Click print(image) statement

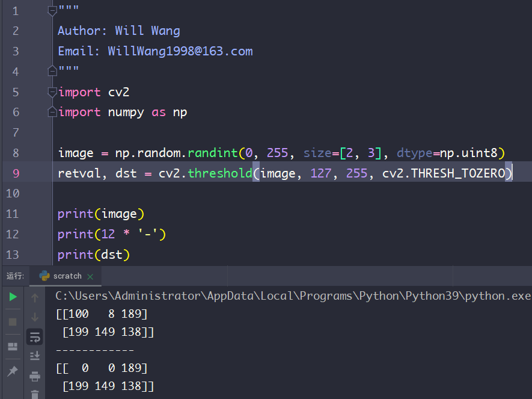click(x=101, y=214)
